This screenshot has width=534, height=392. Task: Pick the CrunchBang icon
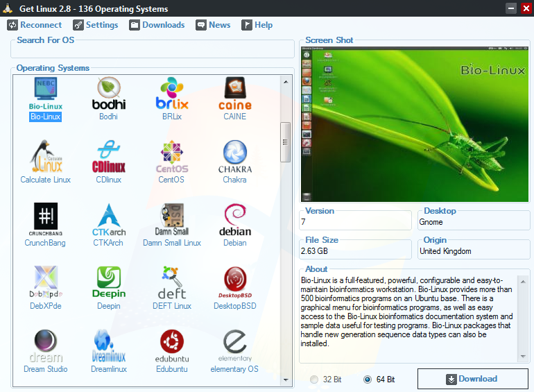pyautogui.click(x=46, y=220)
